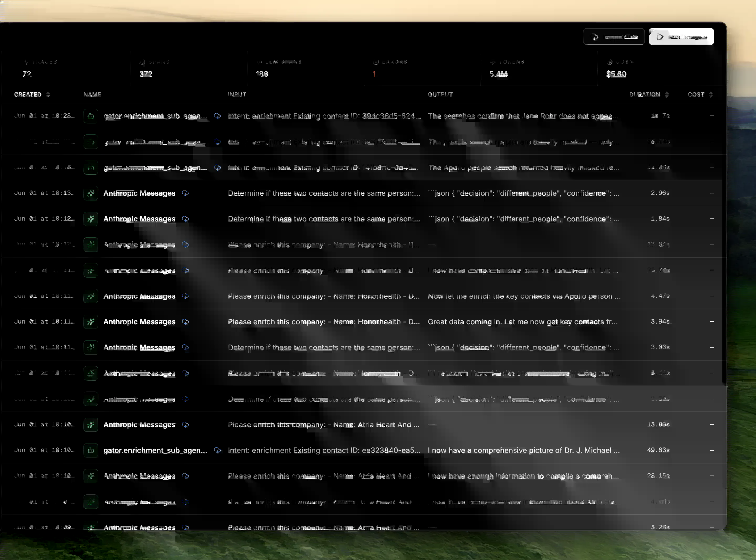Click the agent icon in the 36.12s row

click(x=91, y=142)
